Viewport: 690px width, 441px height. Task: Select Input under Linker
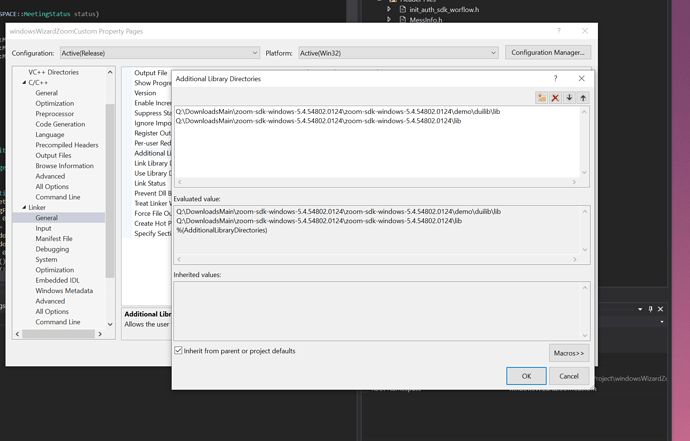click(x=44, y=228)
